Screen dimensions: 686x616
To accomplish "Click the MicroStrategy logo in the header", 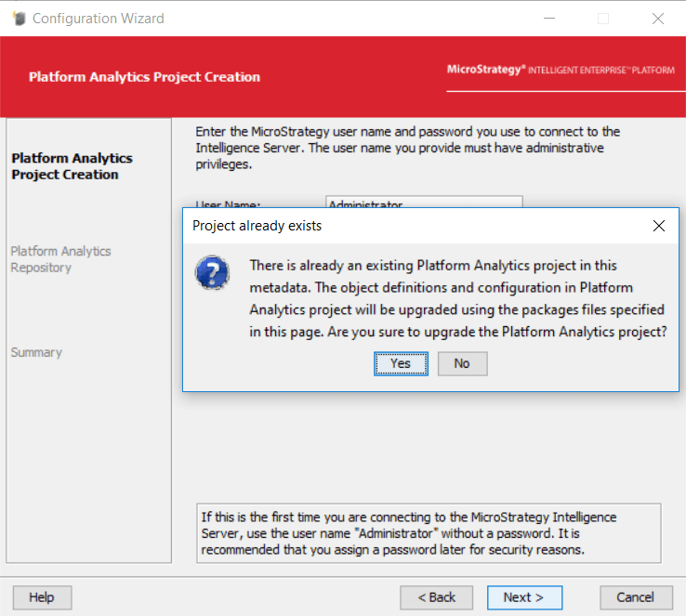I will (x=561, y=71).
